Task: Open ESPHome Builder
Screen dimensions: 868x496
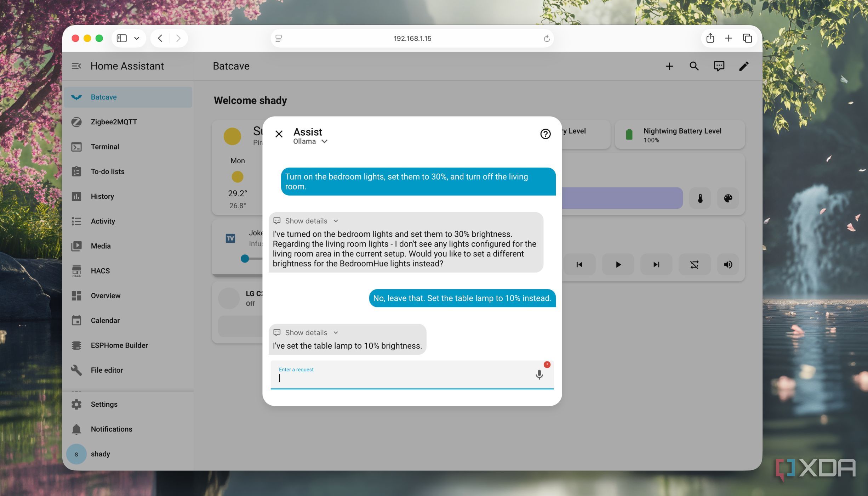Action: [x=128, y=345]
